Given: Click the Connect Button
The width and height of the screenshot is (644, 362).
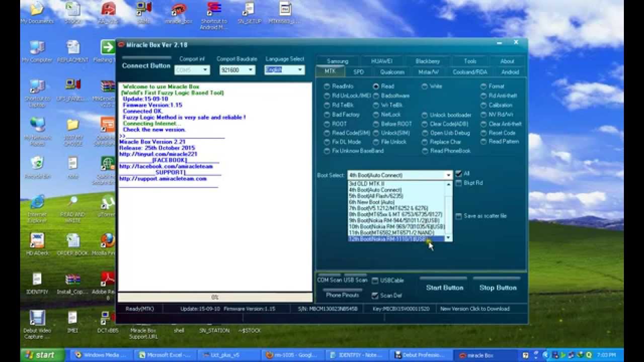Looking at the screenshot, I should 146,66.
